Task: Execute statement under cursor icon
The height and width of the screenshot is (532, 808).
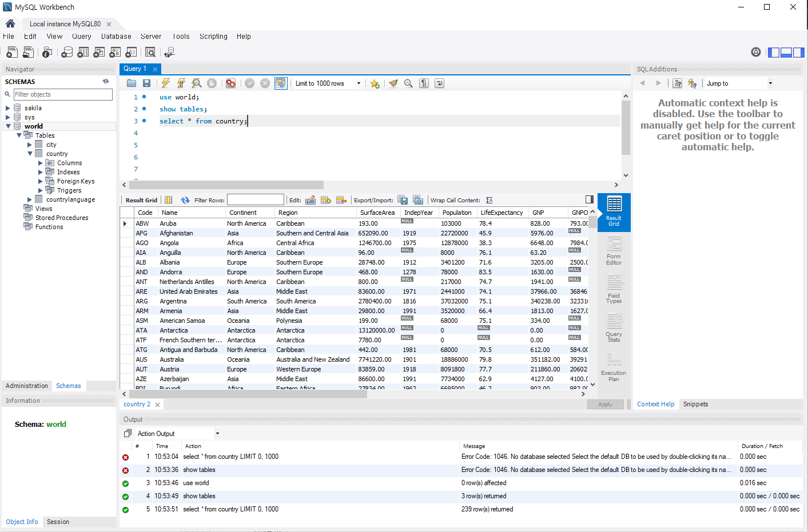Action: pyautogui.click(x=181, y=83)
